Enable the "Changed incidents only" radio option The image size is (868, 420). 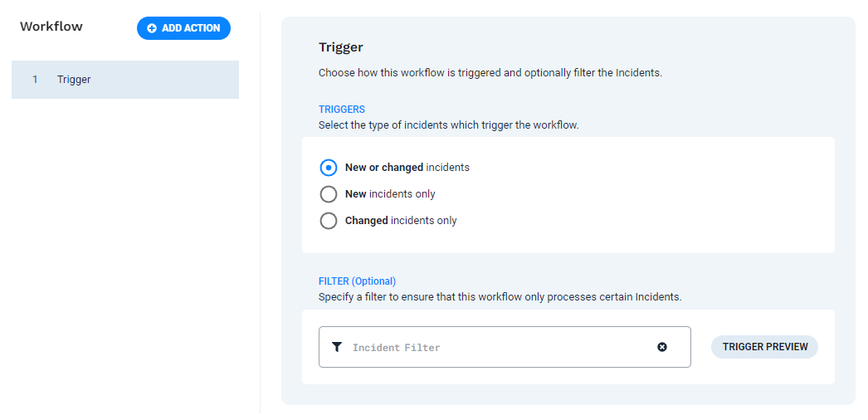pos(329,221)
